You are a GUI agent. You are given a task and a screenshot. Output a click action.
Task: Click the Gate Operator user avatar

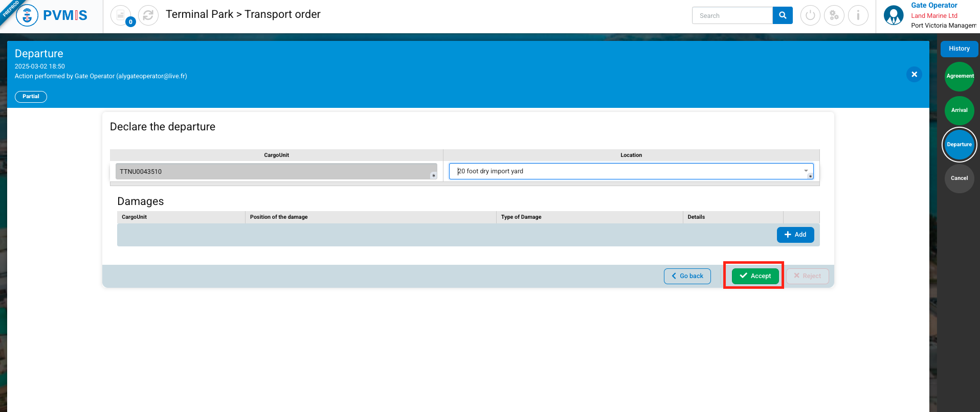[893, 15]
